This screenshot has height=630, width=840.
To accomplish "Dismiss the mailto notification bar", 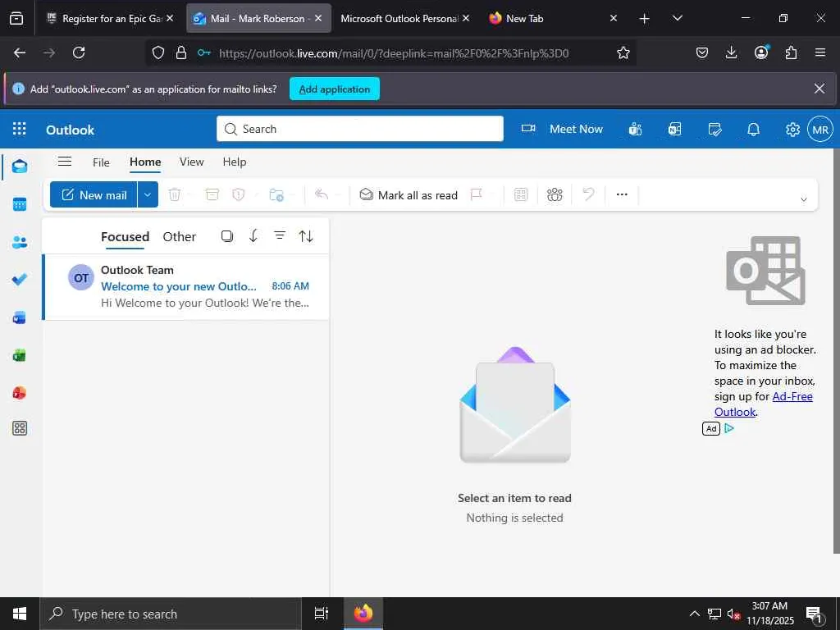I will coord(819,89).
